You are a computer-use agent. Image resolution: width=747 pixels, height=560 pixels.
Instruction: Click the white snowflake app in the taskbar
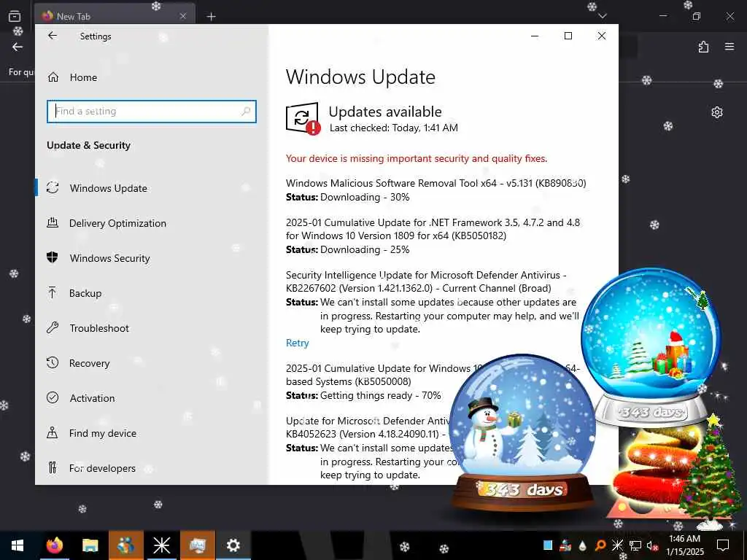click(161, 545)
